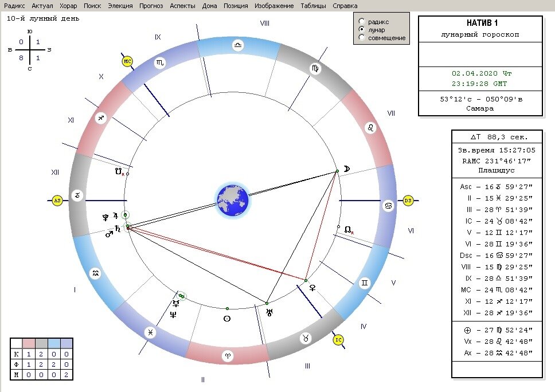Viewport: 555px width, 392px height.
Task: Click the gray column header swatch
Action: [x=41, y=343]
